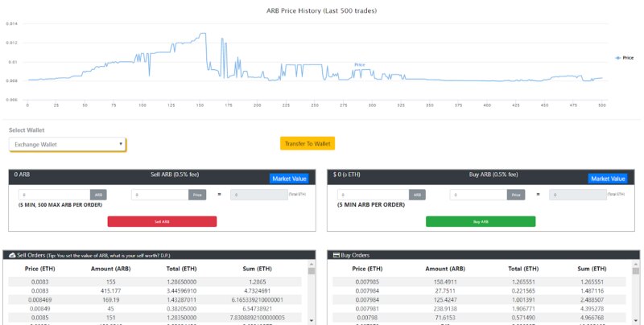This screenshot has height=325, width=644.
Task: Toggle the Price series in chart legend
Action: click(x=624, y=58)
